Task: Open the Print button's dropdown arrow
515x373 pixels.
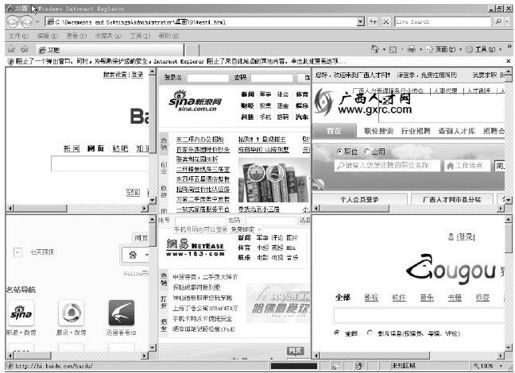Action: click(421, 50)
